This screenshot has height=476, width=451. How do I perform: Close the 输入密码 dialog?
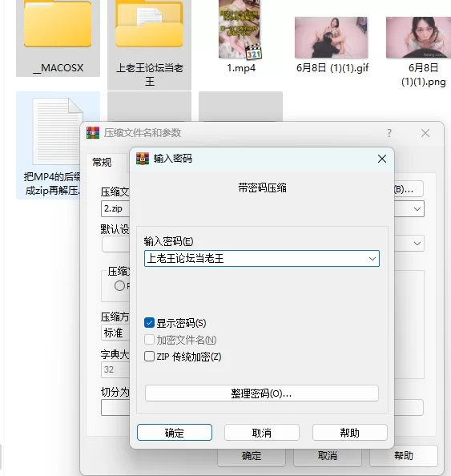pyautogui.click(x=382, y=159)
